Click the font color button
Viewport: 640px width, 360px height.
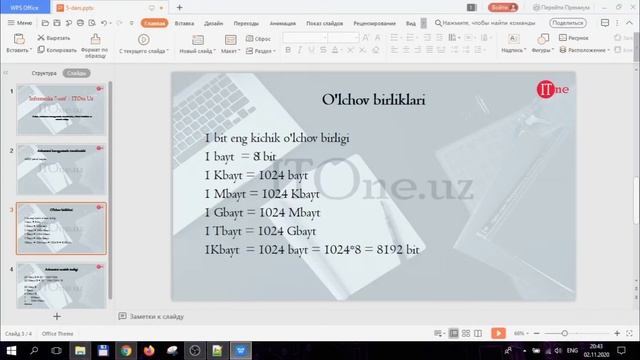(x=335, y=50)
